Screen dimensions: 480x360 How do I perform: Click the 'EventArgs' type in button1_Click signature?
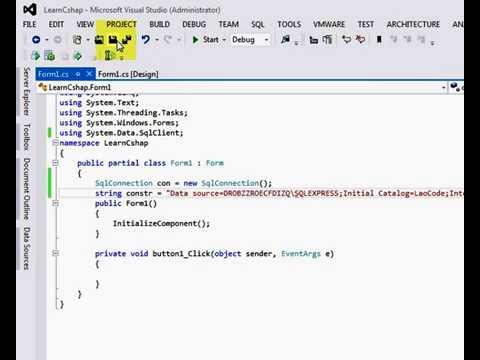point(301,254)
